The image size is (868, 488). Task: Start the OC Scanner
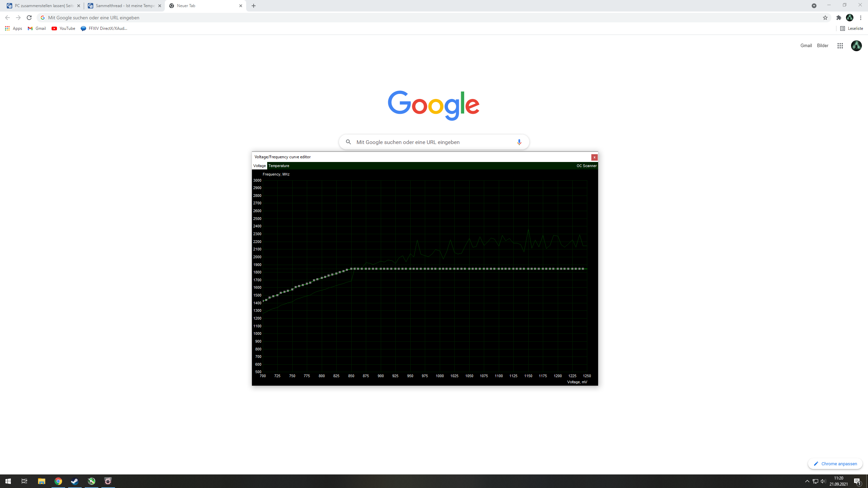[x=586, y=166]
